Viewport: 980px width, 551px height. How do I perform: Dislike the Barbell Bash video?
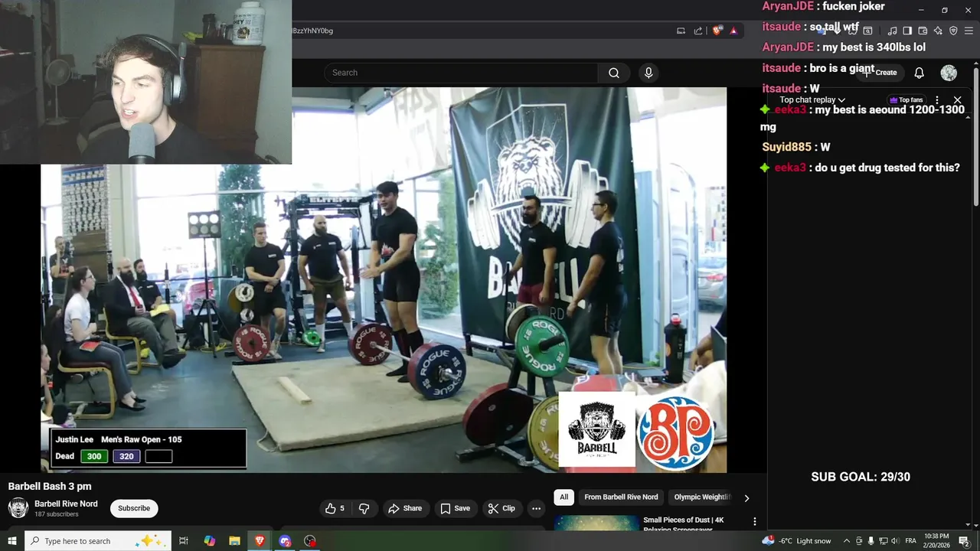click(364, 508)
